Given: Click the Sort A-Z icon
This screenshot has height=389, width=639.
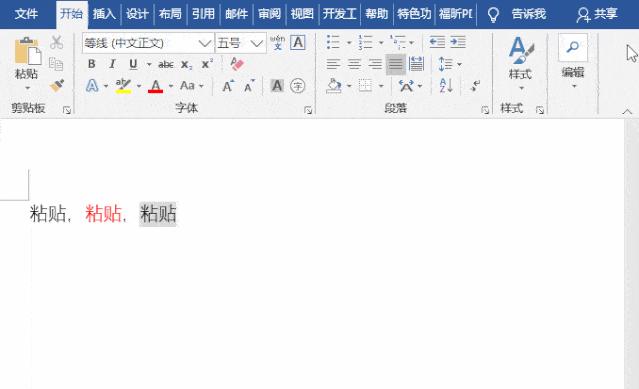Looking at the screenshot, I should click(446, 86).
